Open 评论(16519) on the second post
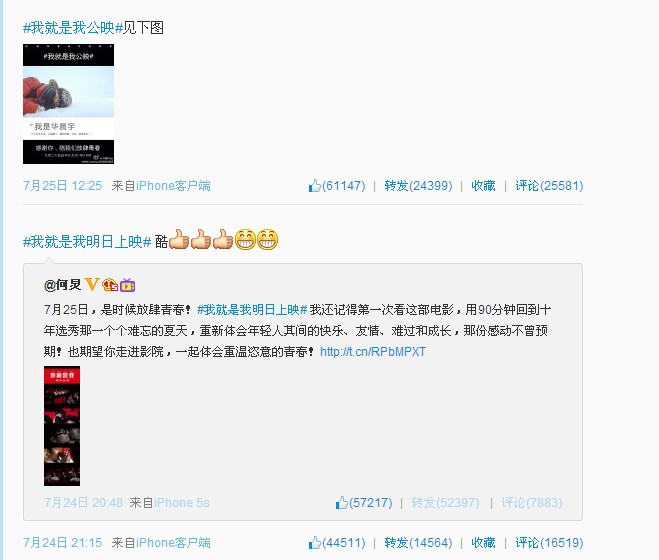This screenshot has width=659, height=560. [x=549, y=542]
